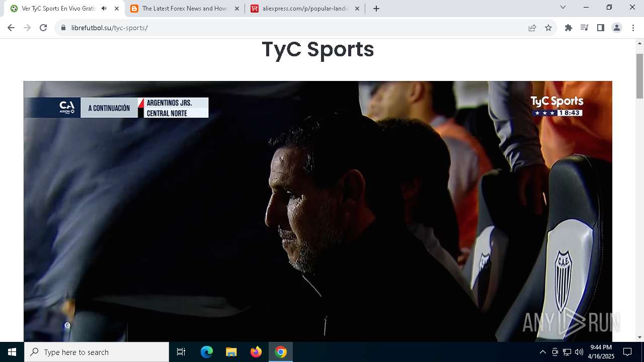The height and width of the screenshot is (362, 644).
Task: Open the Windows Start menu
Action: 12,352
